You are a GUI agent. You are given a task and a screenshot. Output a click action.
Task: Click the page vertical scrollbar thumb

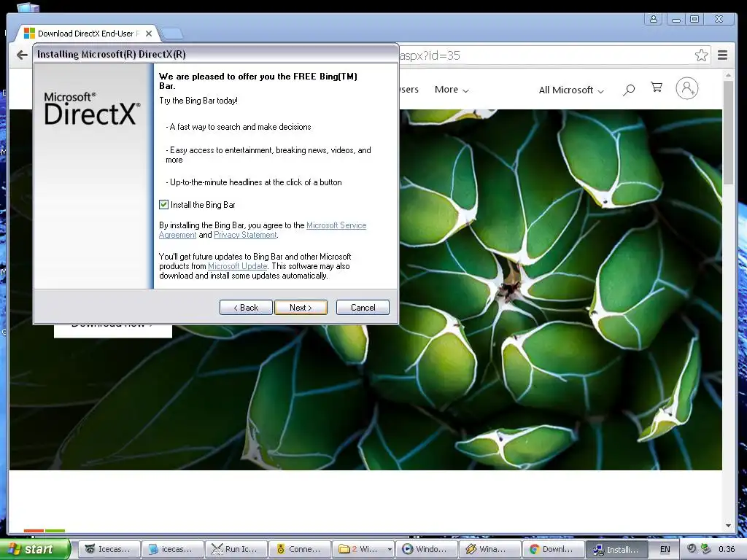click(728, 133)
